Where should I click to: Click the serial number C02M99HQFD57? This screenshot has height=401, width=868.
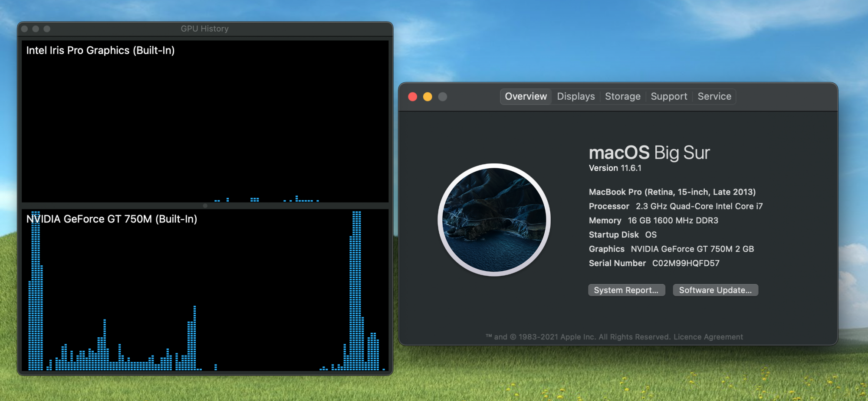click(686, 263)
